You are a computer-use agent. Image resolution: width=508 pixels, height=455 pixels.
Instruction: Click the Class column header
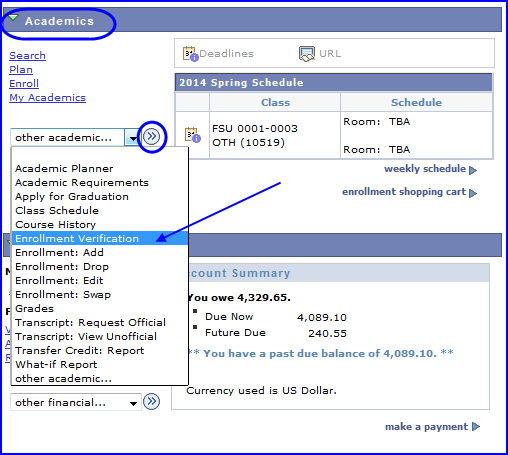[275, 102]
